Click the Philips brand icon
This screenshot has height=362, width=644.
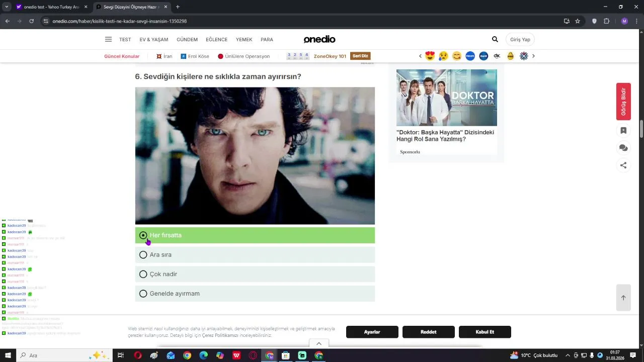point(470,56)
